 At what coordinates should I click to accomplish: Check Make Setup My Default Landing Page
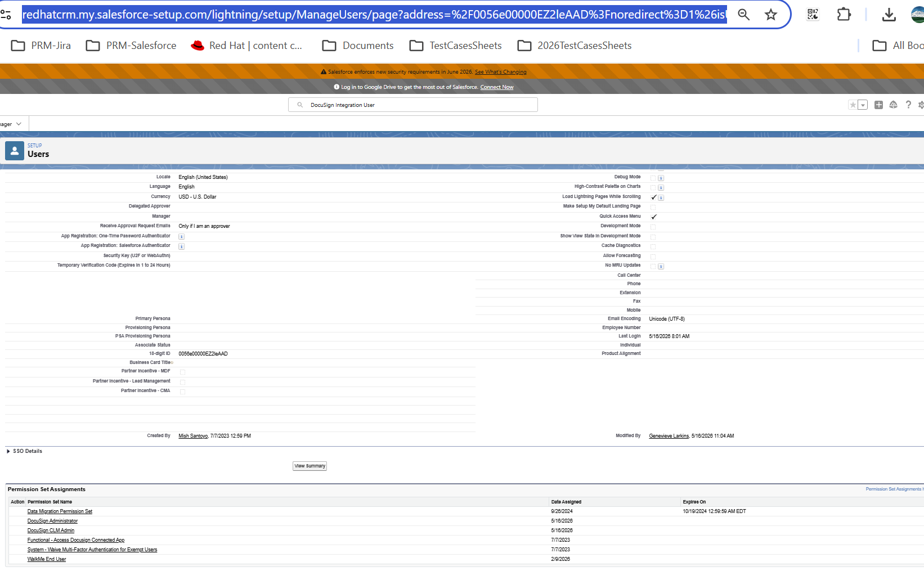tap(653, 207)
